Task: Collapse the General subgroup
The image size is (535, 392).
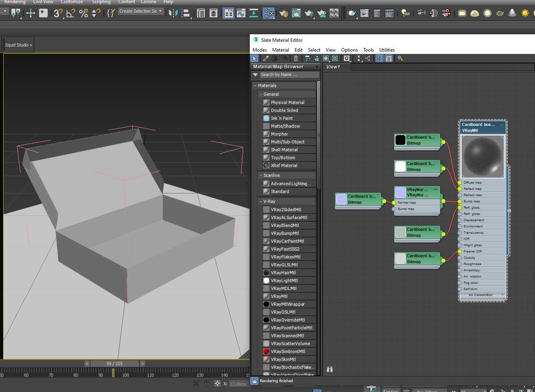Action: tap(261, 94)
